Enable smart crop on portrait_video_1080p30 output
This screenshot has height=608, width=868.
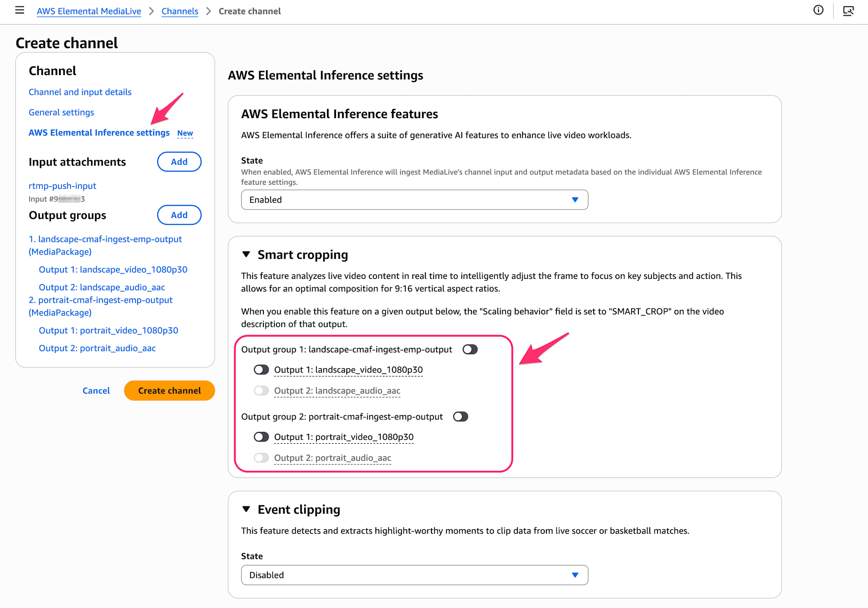click(x=261, y=437)
